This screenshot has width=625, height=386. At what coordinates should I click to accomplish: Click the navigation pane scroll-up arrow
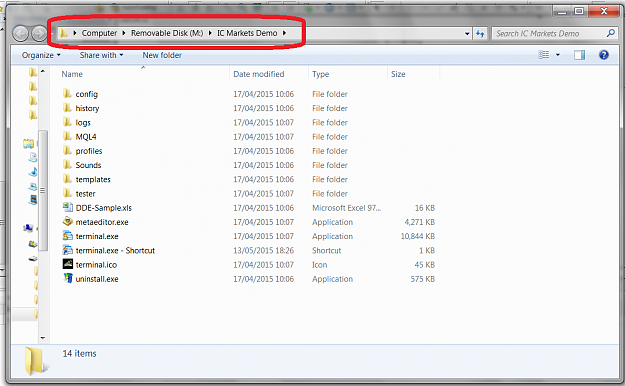coord(43,71)
